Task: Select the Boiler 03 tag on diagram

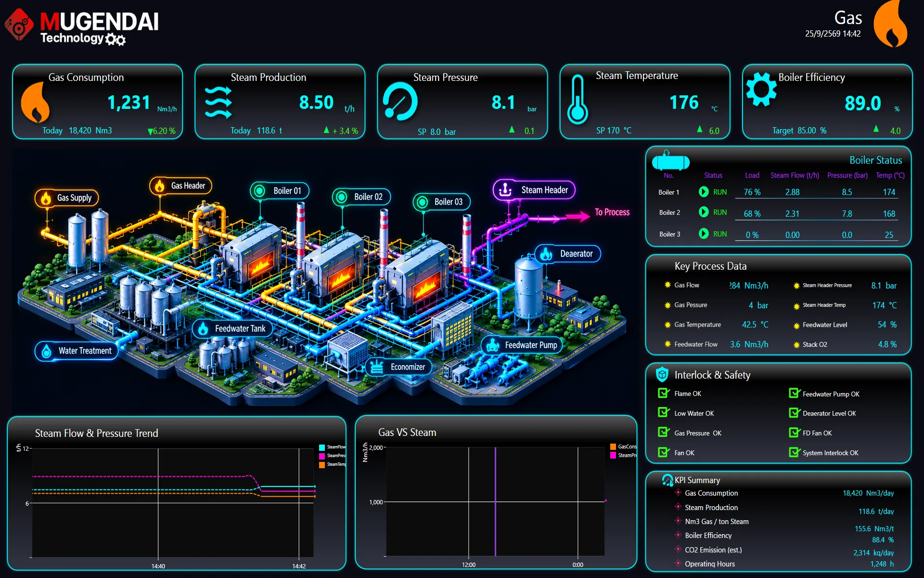Action: click(x=442, y=202)
